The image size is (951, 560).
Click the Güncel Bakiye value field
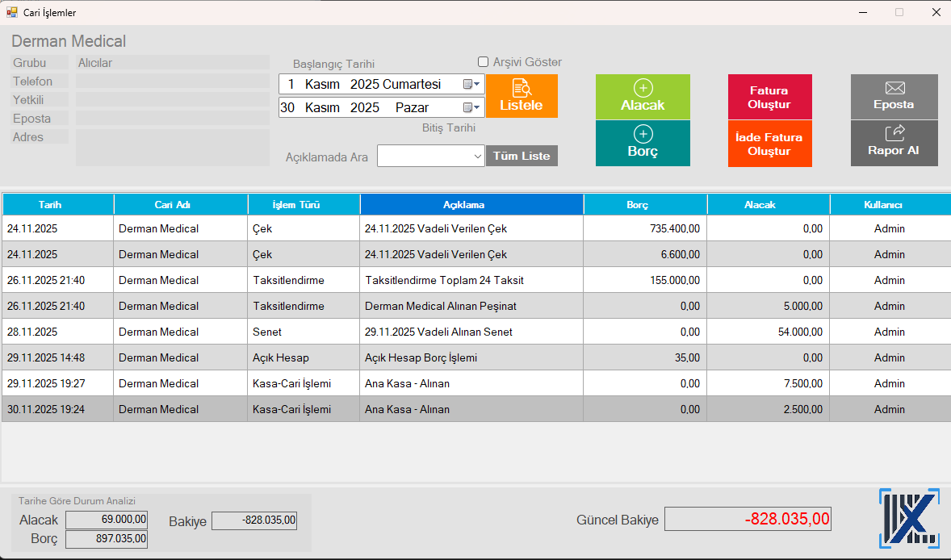tap(747, 519)
